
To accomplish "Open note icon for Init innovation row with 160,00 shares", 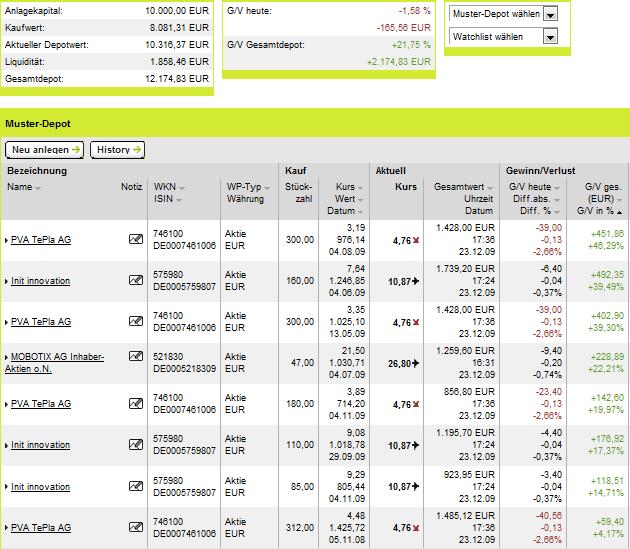I will tap(136, 280).
